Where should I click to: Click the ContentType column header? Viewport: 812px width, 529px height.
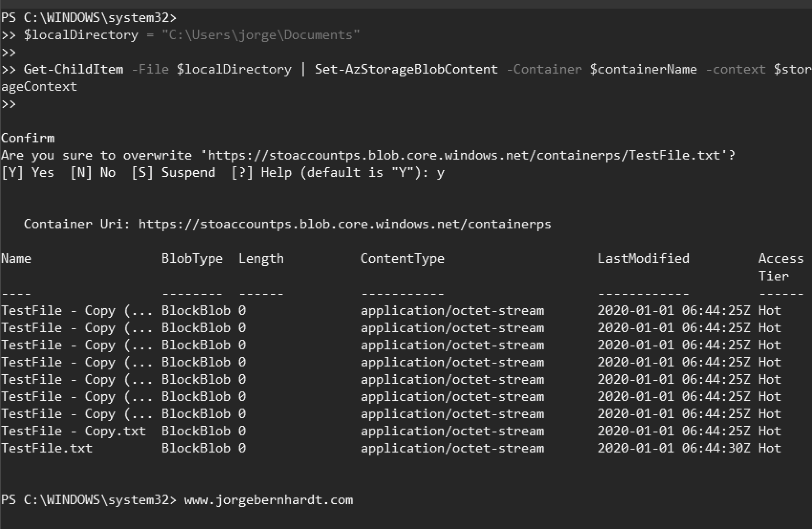click(402, 259)
